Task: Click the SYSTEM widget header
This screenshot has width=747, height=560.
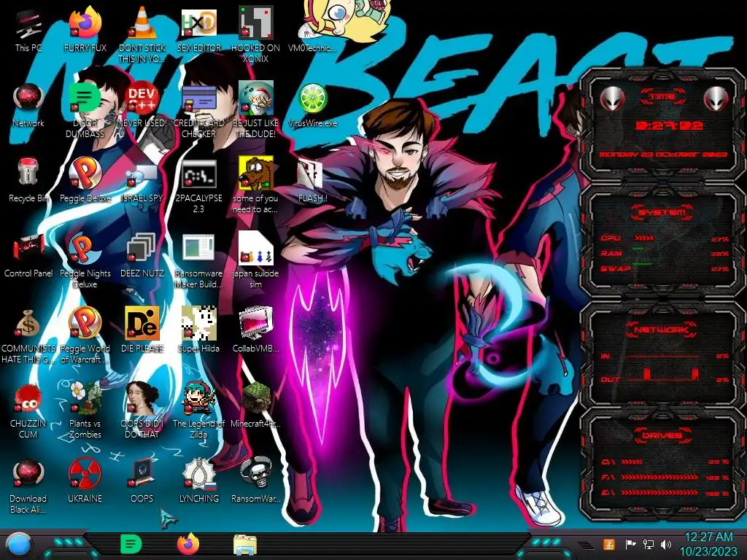Action: tap(662, 212)
